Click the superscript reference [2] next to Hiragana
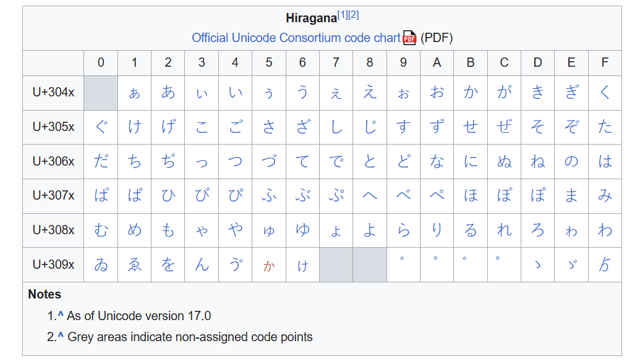The height and width of the screenshot is (364, 632). [353, 15]
